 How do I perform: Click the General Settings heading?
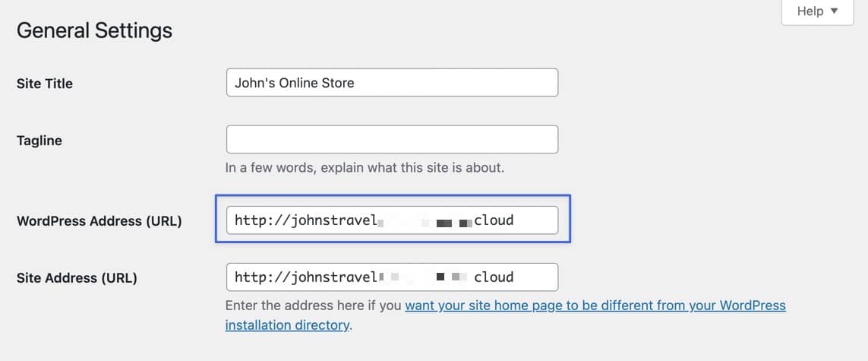point(94,30)
